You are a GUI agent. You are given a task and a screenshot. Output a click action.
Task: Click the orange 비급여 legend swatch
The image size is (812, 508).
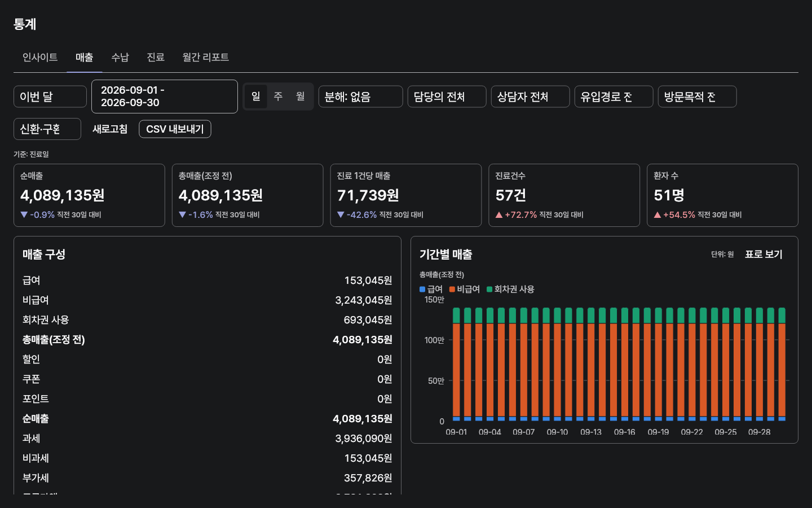pos(452,290)
